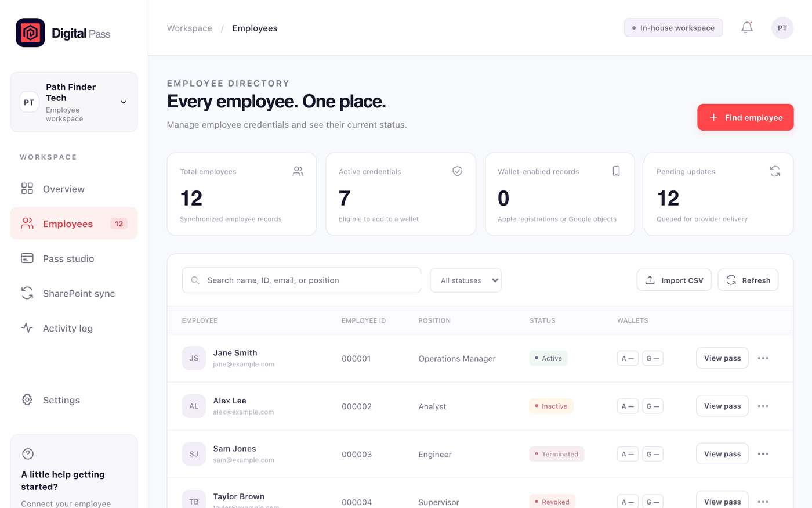Viewport: 812px width, 508px height.
Task: Select Employees in the sidebar
Action: pyautogui.click(x=74, y=224)
